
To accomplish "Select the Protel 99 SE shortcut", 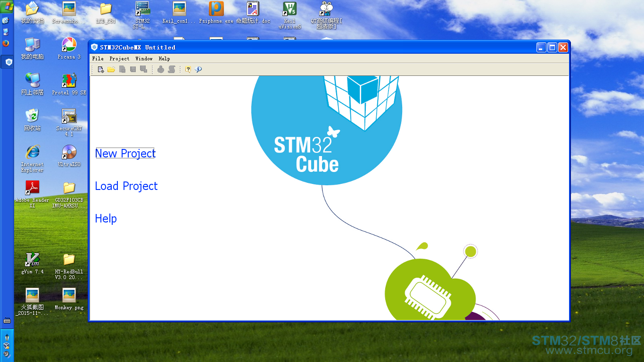I will (x=69, y=84).
